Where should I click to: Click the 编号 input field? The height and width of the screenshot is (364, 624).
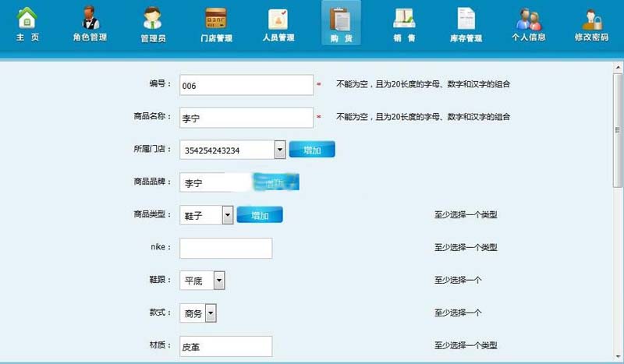(246, 84)
